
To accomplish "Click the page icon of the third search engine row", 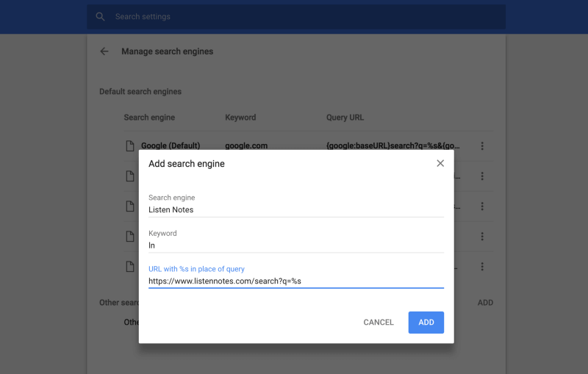I will 130,206.
